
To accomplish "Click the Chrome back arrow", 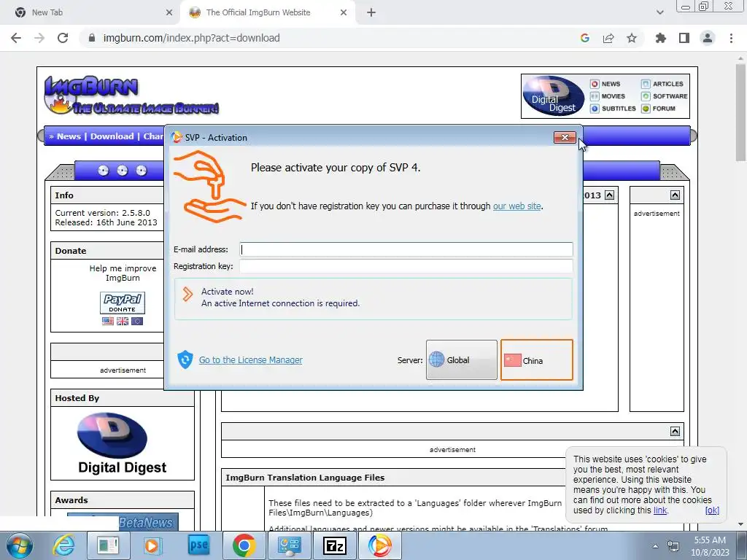I will point(16,38).
